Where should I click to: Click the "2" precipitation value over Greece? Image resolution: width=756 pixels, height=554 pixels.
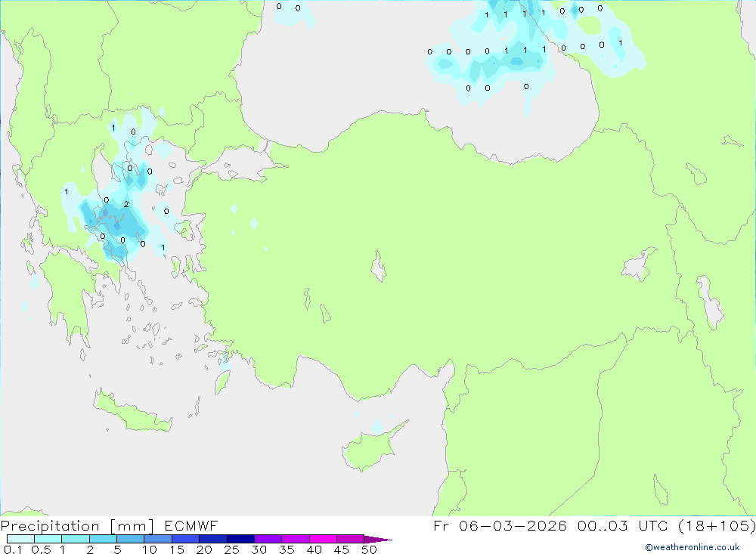(x=126, y=204)
